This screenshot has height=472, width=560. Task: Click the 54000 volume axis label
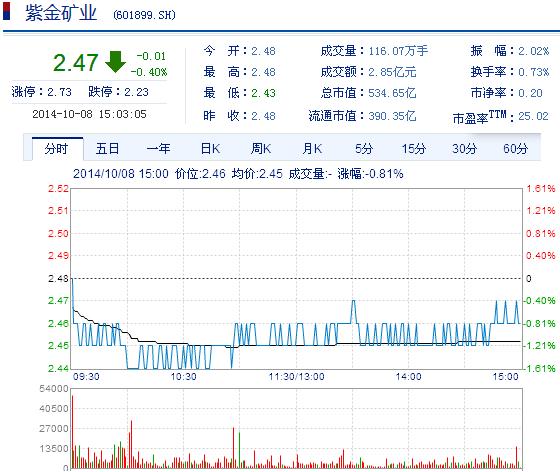click(54, 389)
